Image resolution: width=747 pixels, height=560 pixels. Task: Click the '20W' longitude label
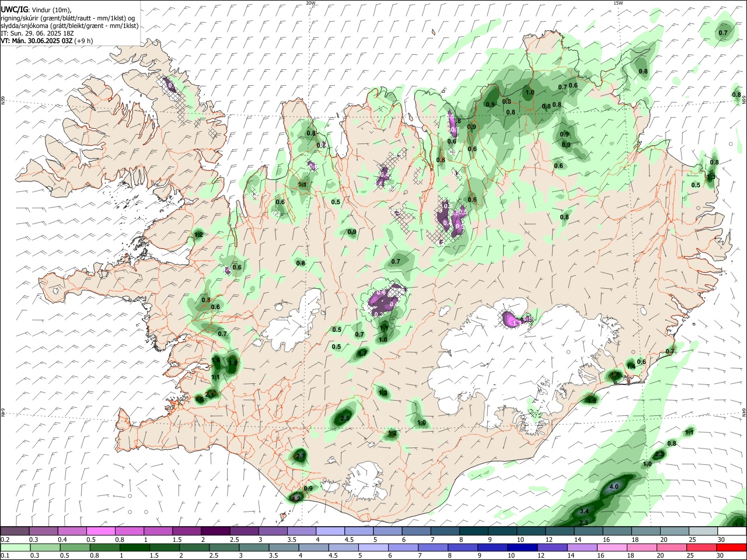[310, 3]
